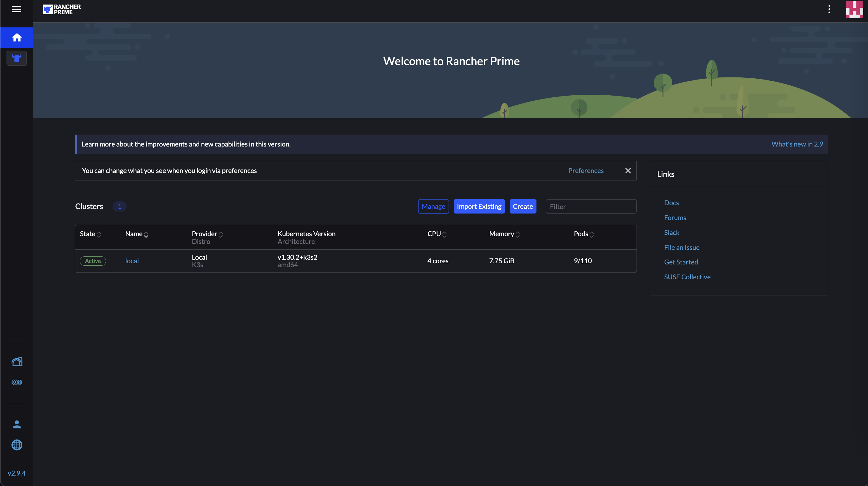
Task: Open Global Settings globe icon
Action: [16, 445]
